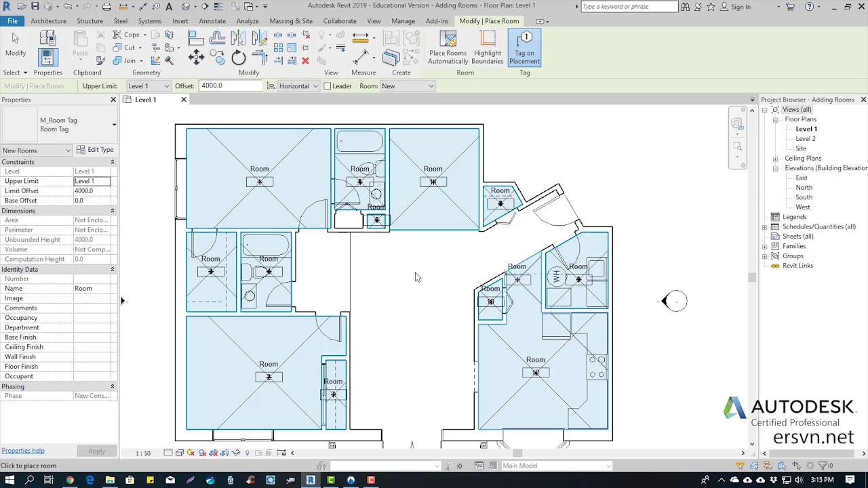Click the Detail Level icon in view control bar
The height and width of the screenshot is (488, 868).
tap(168, 453)
